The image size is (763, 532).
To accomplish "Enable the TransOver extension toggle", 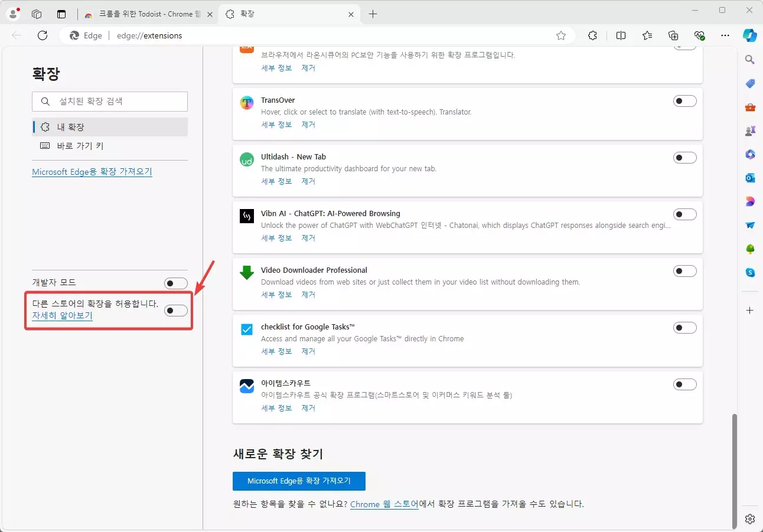I will pyautogui.click(x=685, y=101).
